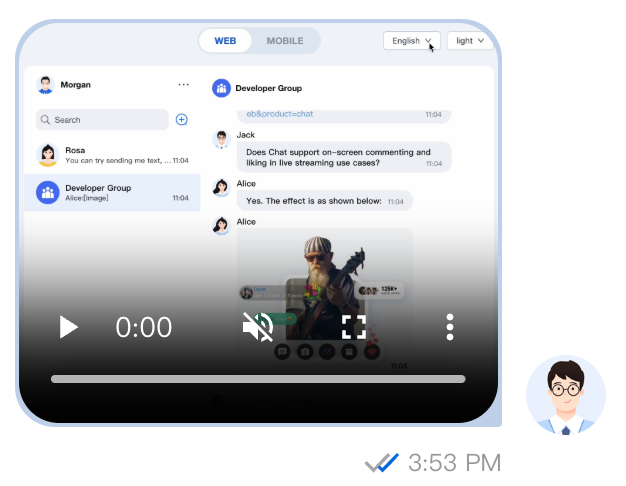The width and height of the screenshot is (626, 486).
Task: Click the video progress bar
Action: (258, 380)
